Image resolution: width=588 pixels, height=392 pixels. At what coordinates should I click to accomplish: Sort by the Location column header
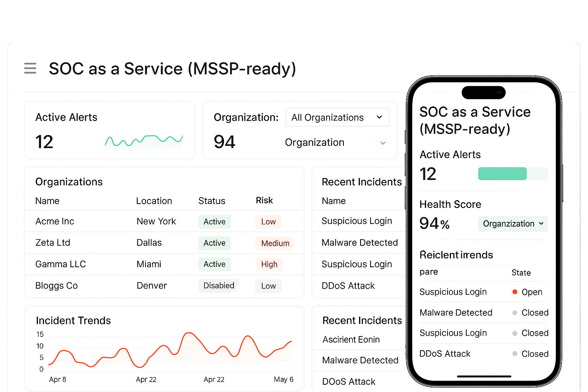[154, 201]
